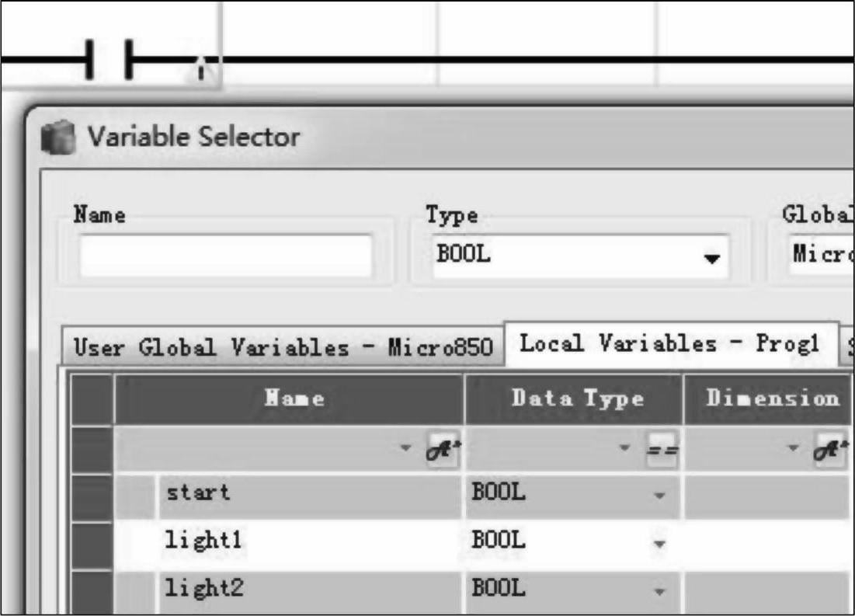Screen dimensions: 855x616
Task: Select the light2 variable name cell
Action: (311, 590)
